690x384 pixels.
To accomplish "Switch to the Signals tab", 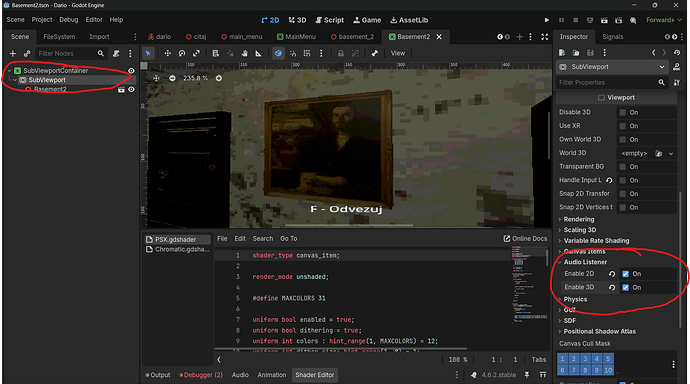I will [613, 37].
